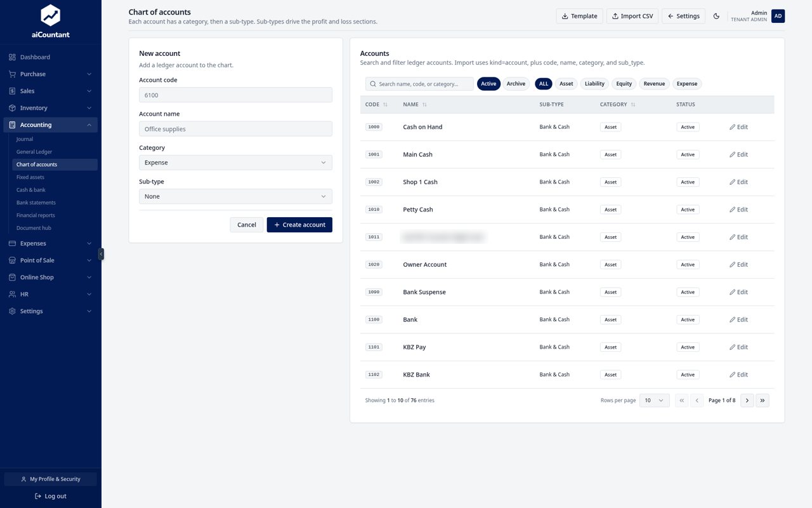Collapse the Accounting menu

pyautogui.click(x=51, y=125)
